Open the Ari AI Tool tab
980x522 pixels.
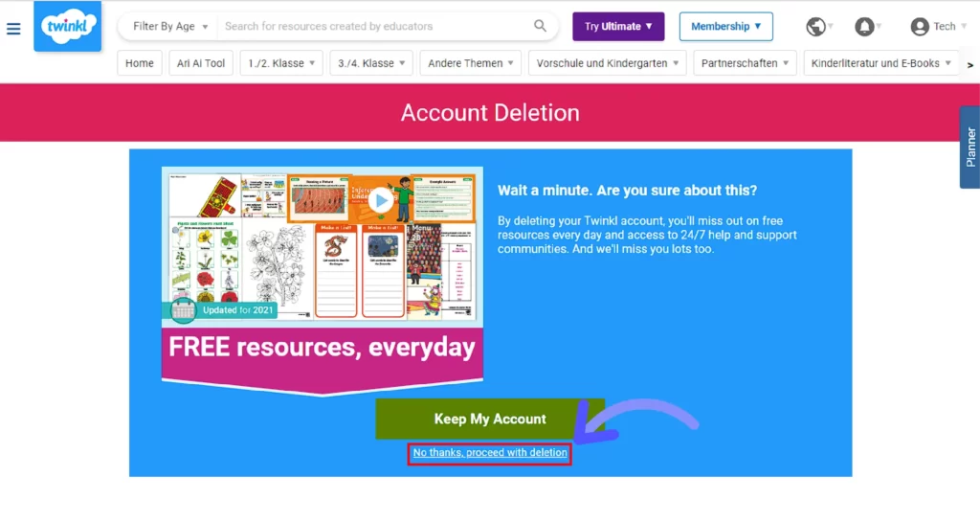tap(201, 63)
